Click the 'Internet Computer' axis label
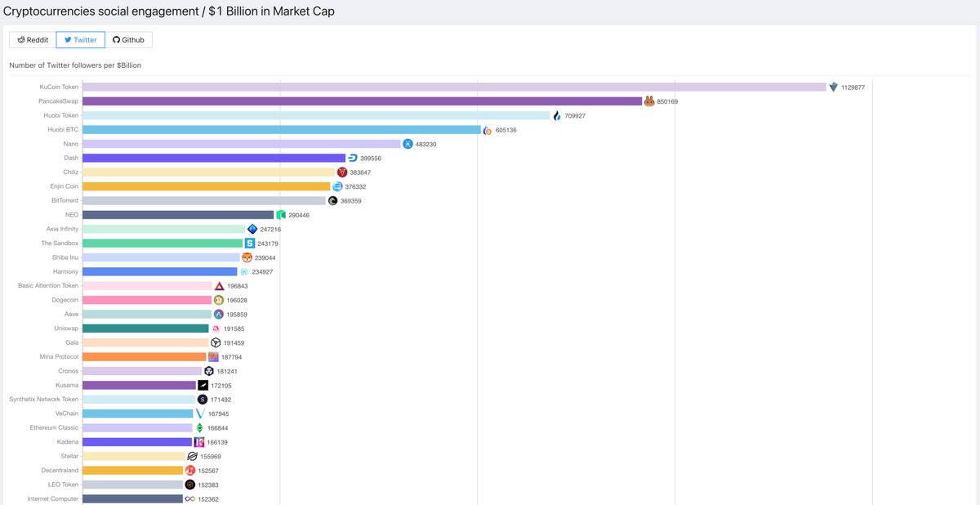980x505 pixels. 53,499
